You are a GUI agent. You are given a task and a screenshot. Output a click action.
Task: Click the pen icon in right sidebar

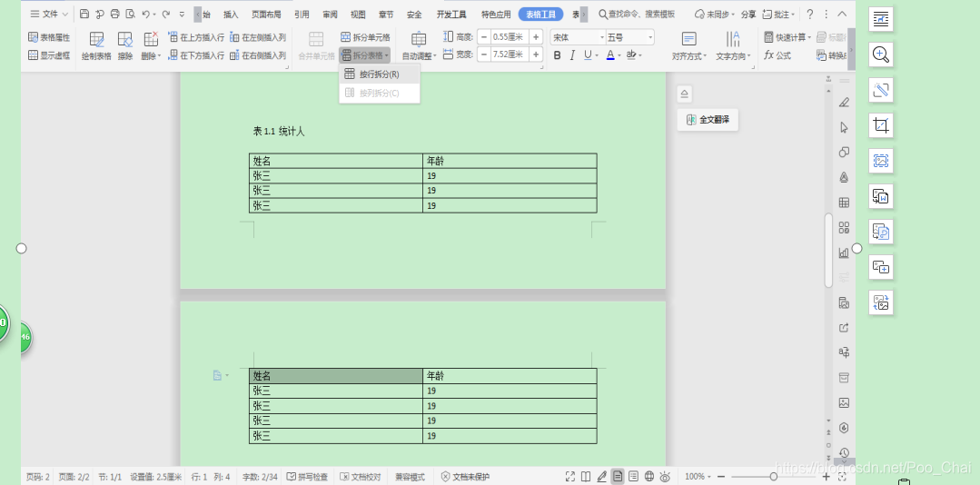pyautogui.click(x=844, y=103)
